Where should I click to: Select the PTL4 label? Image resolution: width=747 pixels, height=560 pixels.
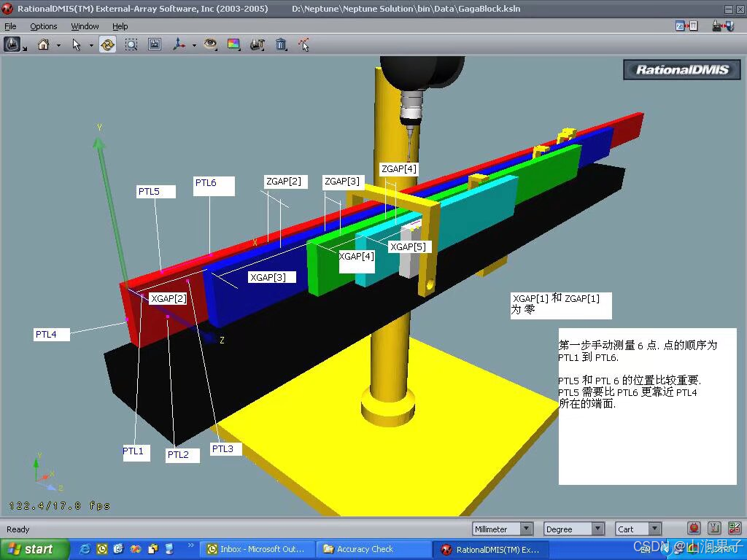tap(52, 334)
